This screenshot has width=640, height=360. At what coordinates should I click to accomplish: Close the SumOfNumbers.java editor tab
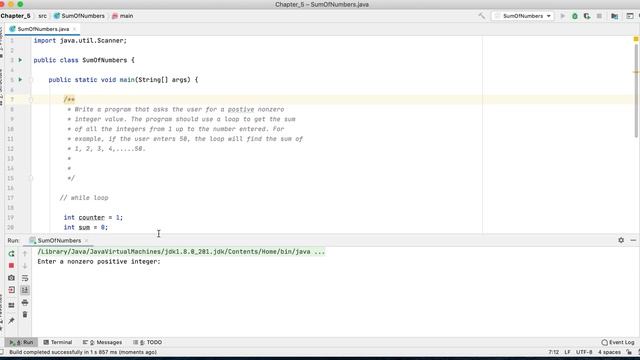pyautogui.click(x=74, y=29)
